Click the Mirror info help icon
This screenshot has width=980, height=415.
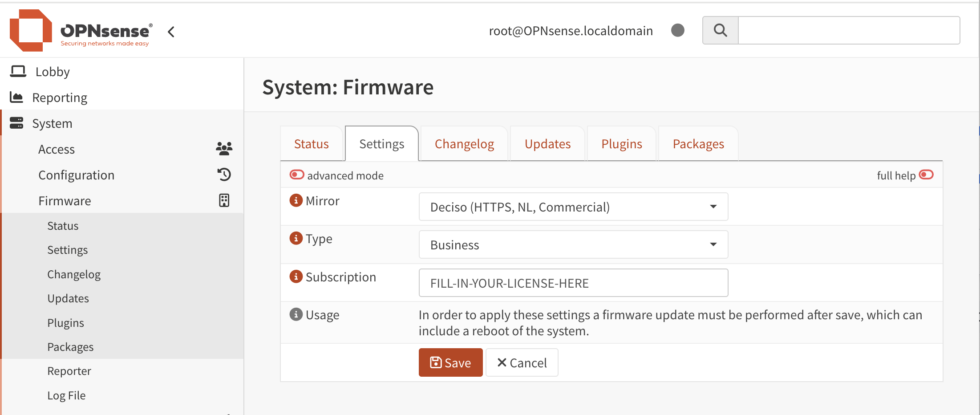[x=296, y=200]
